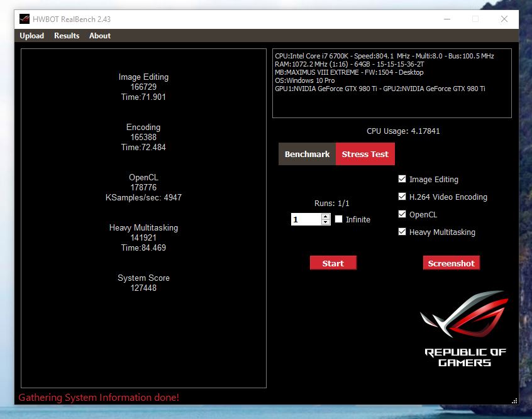Uncheck the Heavy Multitasking checkbox
Image resolution: width=532 pixels, height=419 pixels.
click(402, 232)
